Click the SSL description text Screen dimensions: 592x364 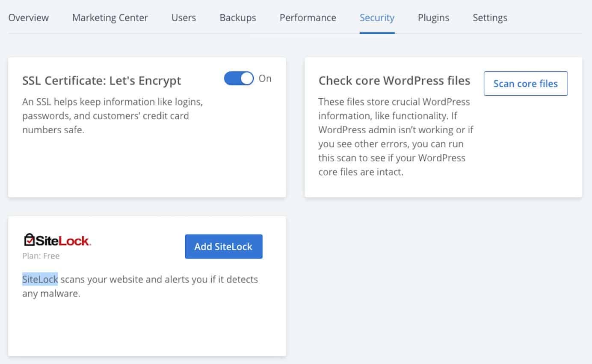(112, 116)
